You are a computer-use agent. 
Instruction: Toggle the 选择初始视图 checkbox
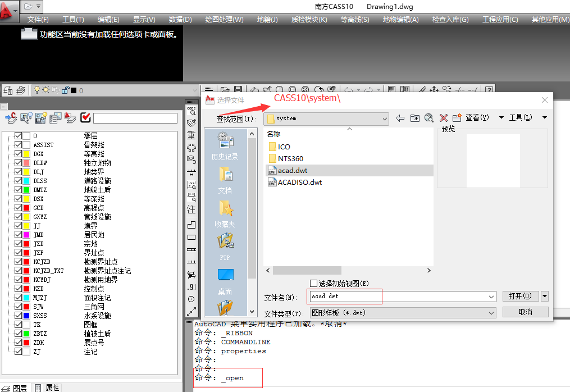[x=313, y=283]
